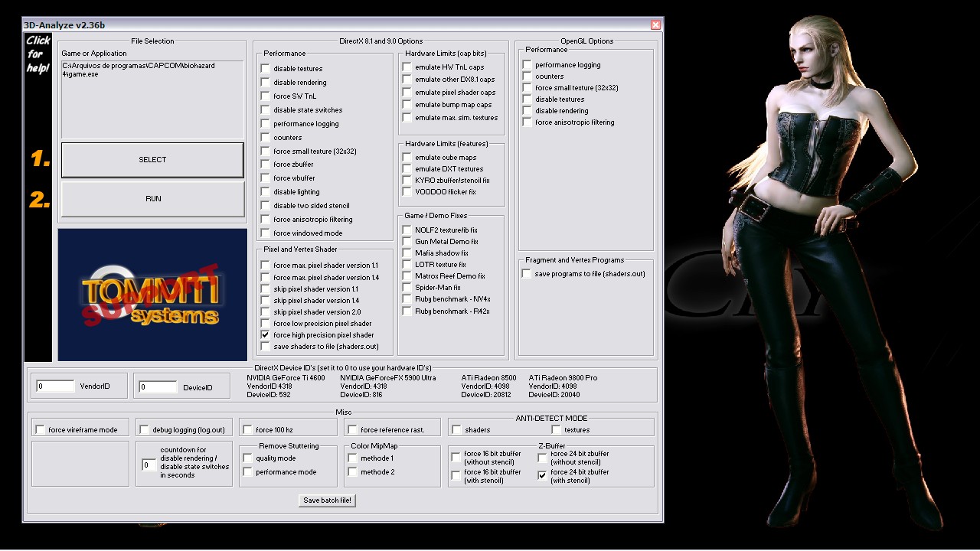Click the DeviceID input field
The width and height of the screenshot is (980, 551).
[158, 387]
